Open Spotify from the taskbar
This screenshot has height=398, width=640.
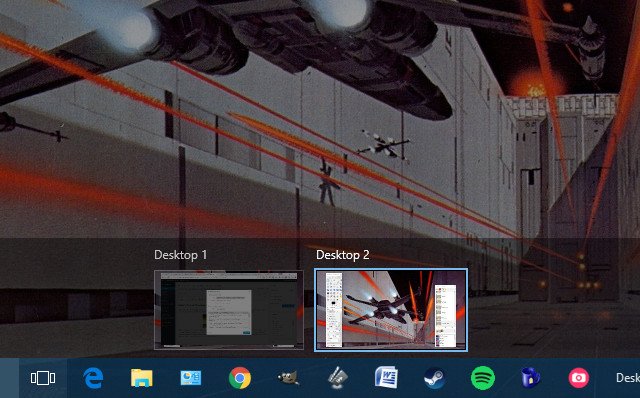click(x=483, y=378)
